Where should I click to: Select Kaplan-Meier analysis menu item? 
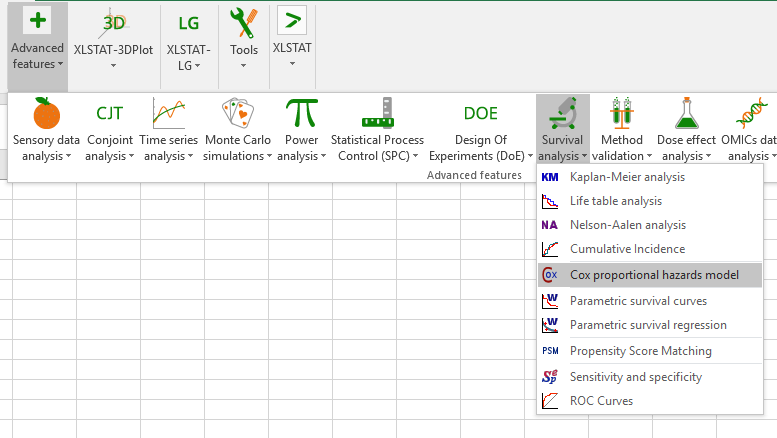(x=650, y=177)
